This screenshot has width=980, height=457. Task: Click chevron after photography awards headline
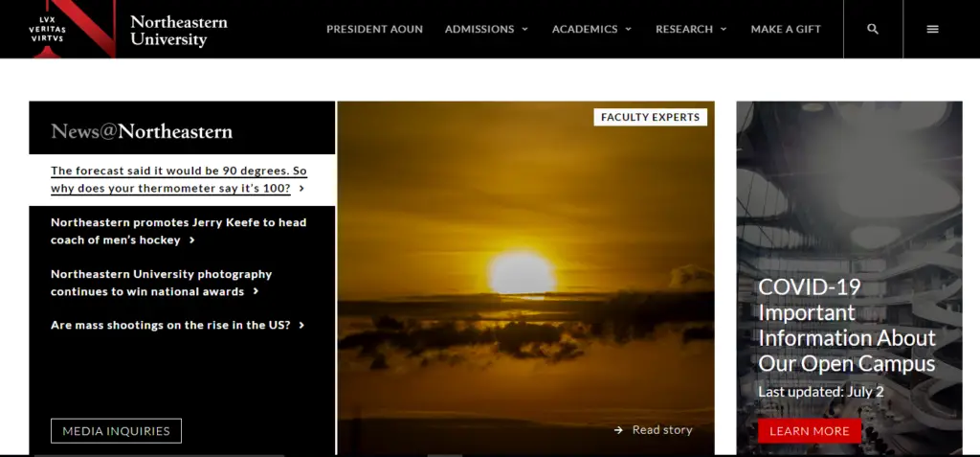pos(256,291)
